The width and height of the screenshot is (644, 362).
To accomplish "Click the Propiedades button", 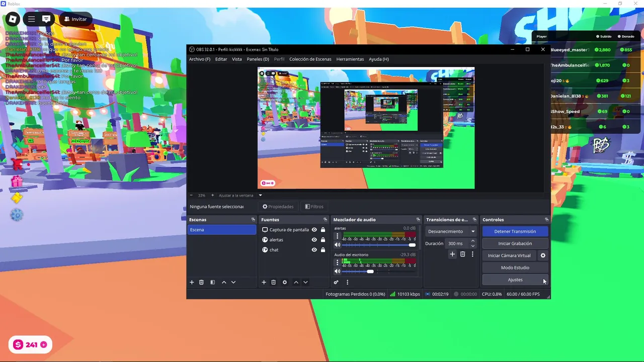I will coord(278,207).
